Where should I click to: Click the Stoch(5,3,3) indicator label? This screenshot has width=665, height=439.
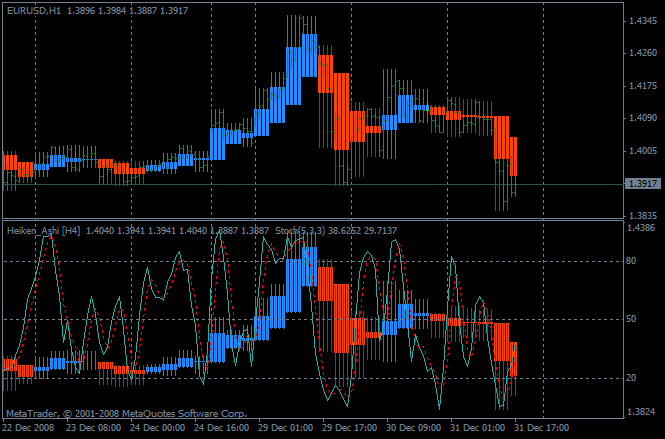(300, 231)
